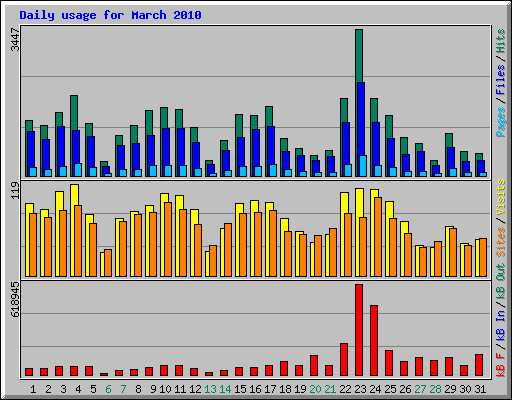Click green weekend day label 28

tap(435, 389)
